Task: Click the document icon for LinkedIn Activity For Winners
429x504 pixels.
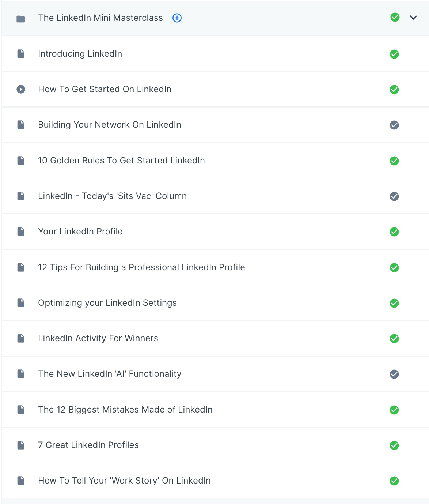Action: [21, 338]
